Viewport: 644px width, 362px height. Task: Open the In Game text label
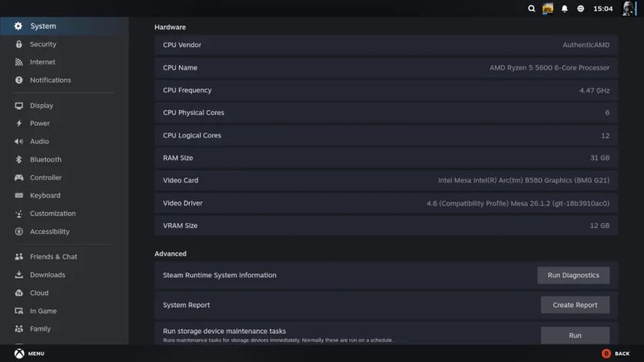click(43, 311)
